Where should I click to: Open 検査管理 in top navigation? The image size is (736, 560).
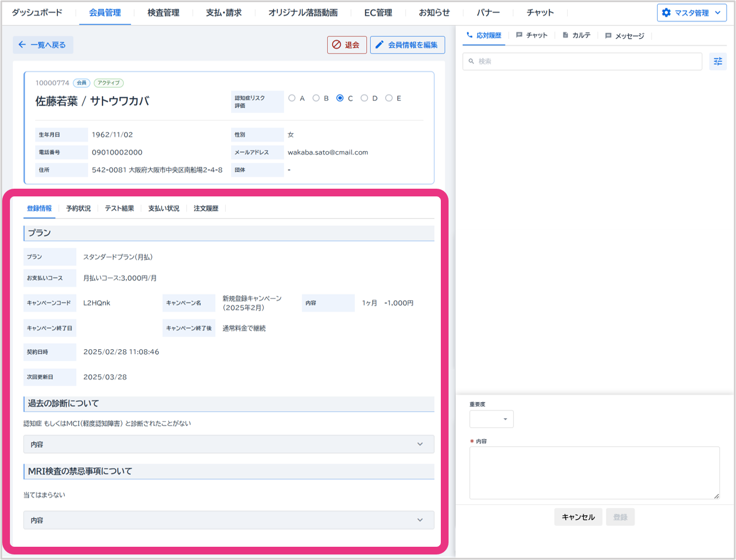point(163,13)
